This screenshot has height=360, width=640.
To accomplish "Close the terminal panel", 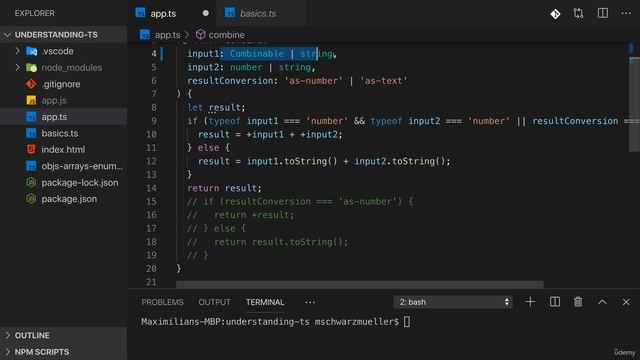I will (626, 302).
